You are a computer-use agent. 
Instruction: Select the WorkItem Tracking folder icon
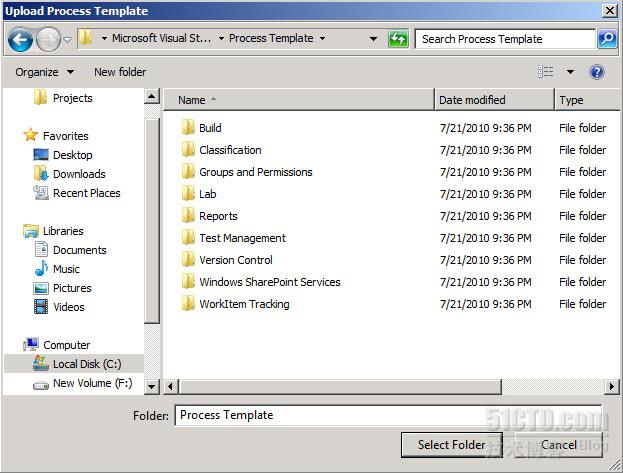click(188, 304)
